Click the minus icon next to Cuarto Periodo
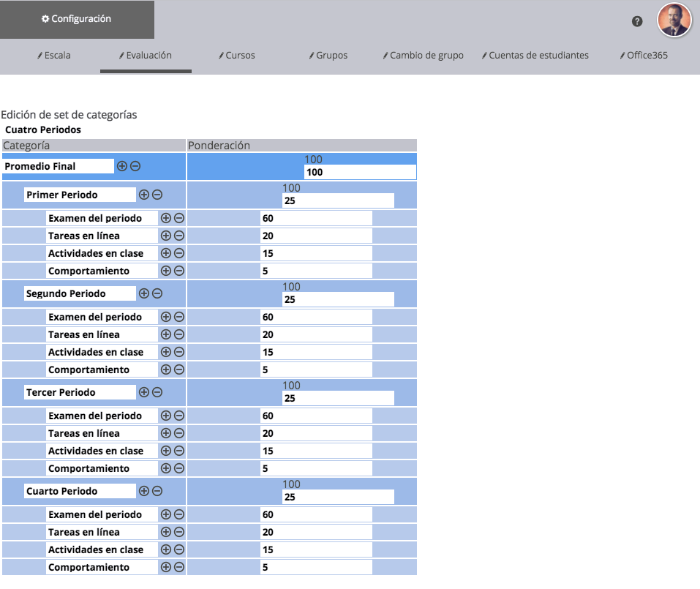The image size is (700, 589). click(157, 491)
